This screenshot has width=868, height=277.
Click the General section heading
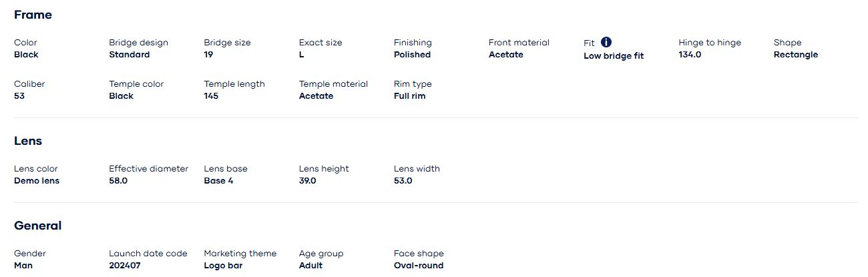37,226
